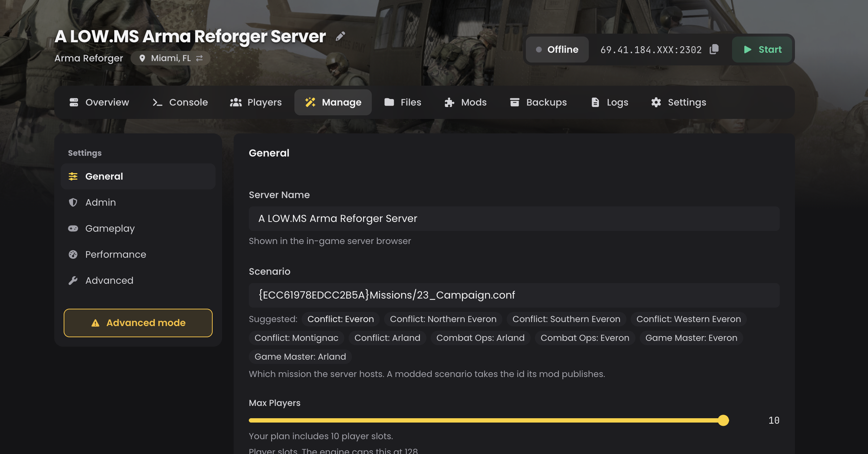Switch to the Players tab

[256, 102]
